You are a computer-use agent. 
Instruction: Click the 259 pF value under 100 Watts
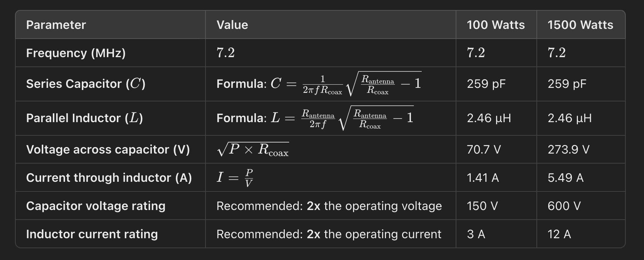click(486, 84)
